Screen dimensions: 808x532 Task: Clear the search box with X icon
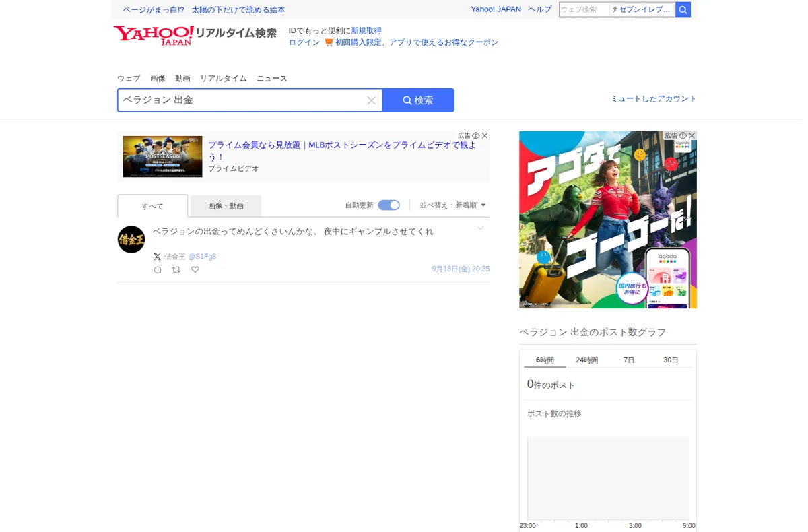[371, 100]
